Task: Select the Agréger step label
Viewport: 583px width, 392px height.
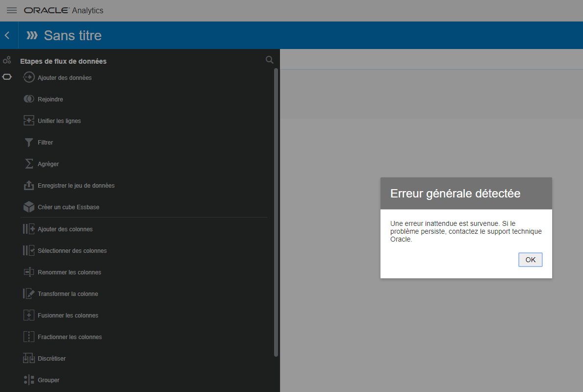Action: [49, 164]
